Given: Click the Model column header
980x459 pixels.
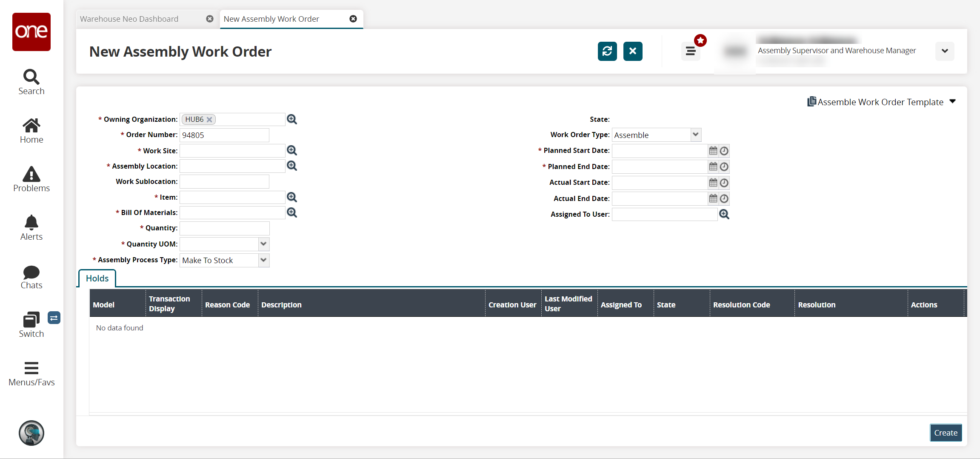Looking at the screenshot, I should click(x=117, y=303).
